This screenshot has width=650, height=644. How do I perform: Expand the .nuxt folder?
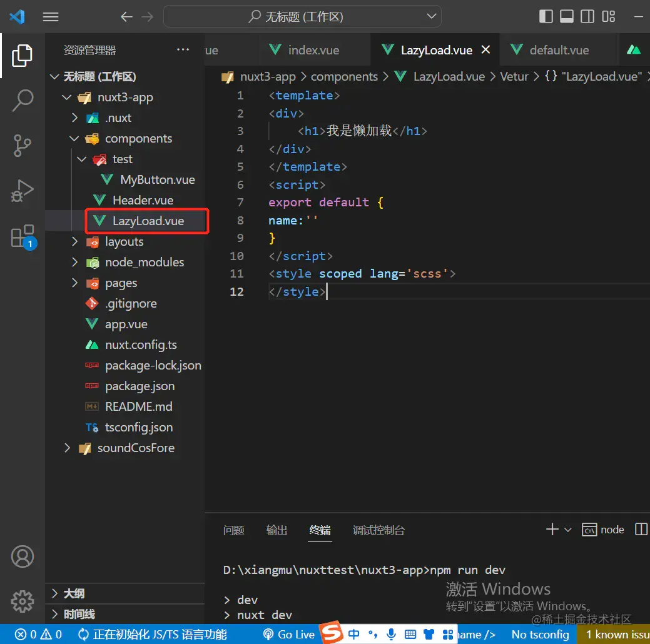[x=74, y=118]
